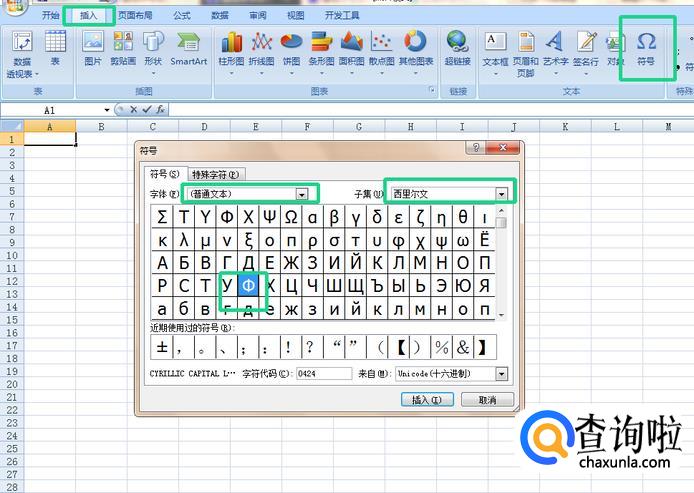This screenshot has height=493, width=694.
Task: Choose the line chart (折线图) icon
Action: 262,51
